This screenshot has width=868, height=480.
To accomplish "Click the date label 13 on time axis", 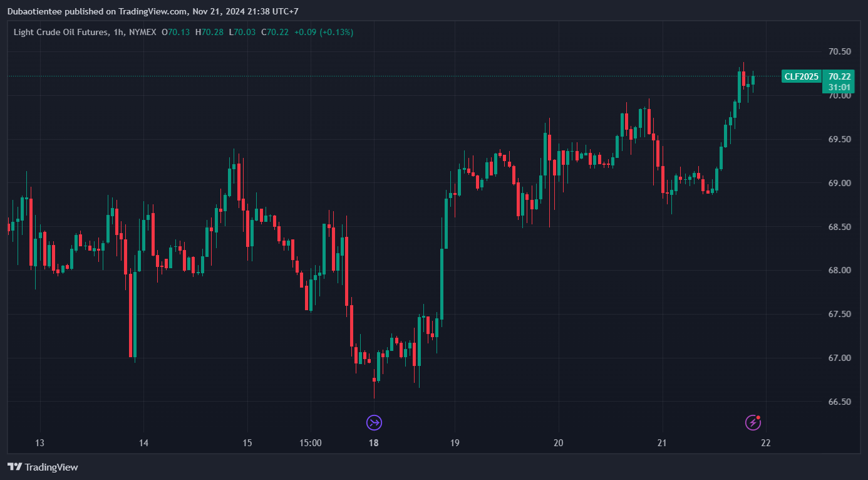I will pos(39,443).
